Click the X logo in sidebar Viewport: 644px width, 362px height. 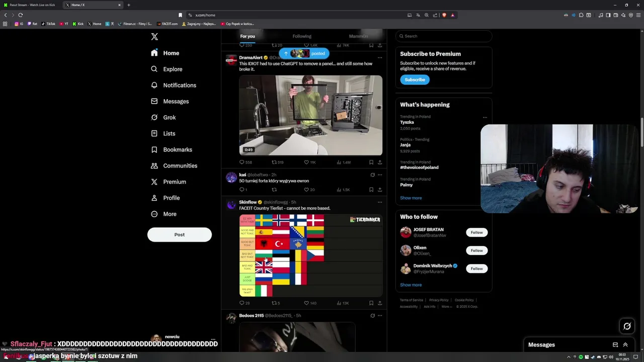click(x=154, y=37)
